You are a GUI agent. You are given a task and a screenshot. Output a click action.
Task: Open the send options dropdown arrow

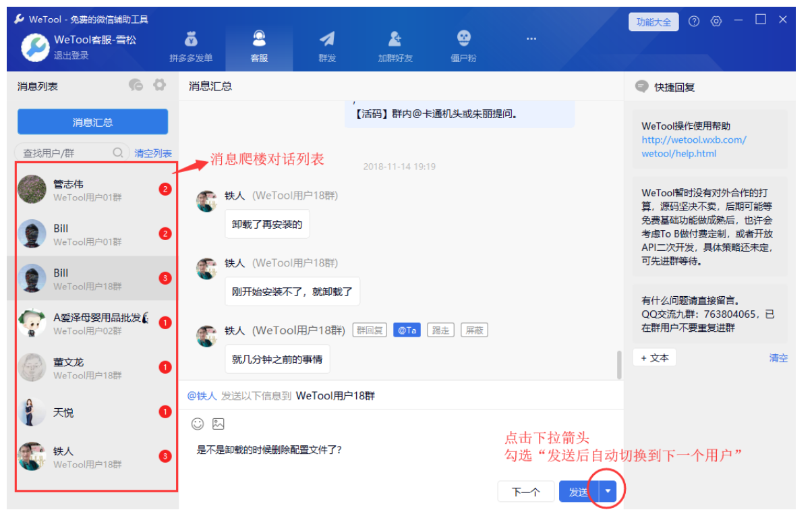[x=608, y=492]
